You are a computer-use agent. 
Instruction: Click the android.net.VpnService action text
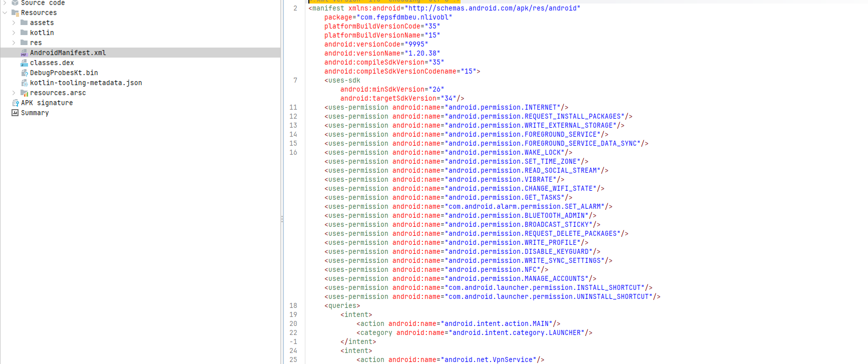click(x=489, y=359)
